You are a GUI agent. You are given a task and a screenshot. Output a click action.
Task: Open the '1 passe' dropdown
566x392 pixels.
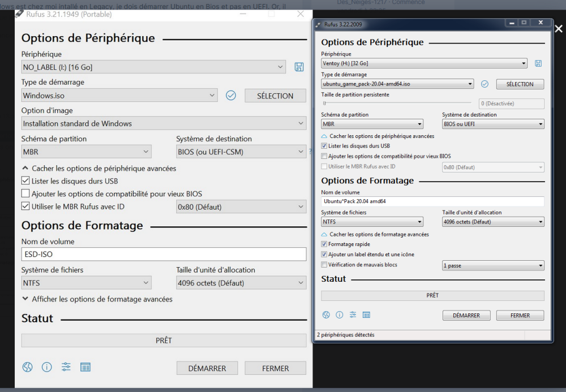tap(492, 266)
